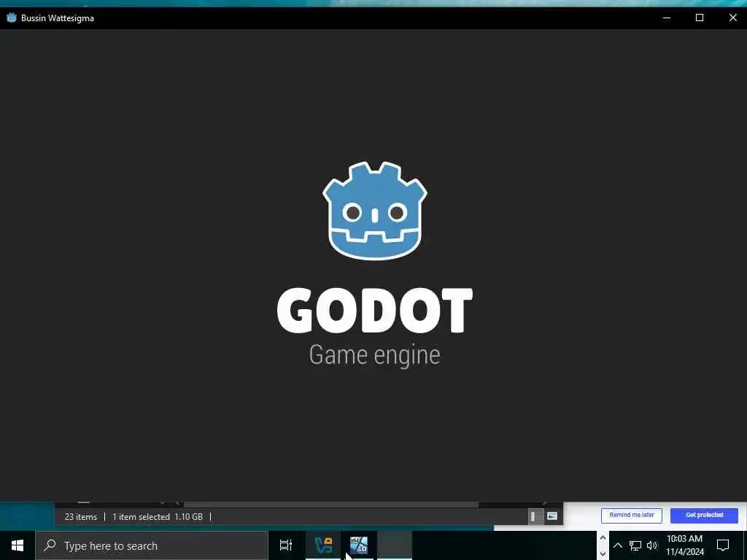The height and width of the screenshot is (560, 747).
Task: Click the '23 items' status bar text
Action: coord(80,517)
